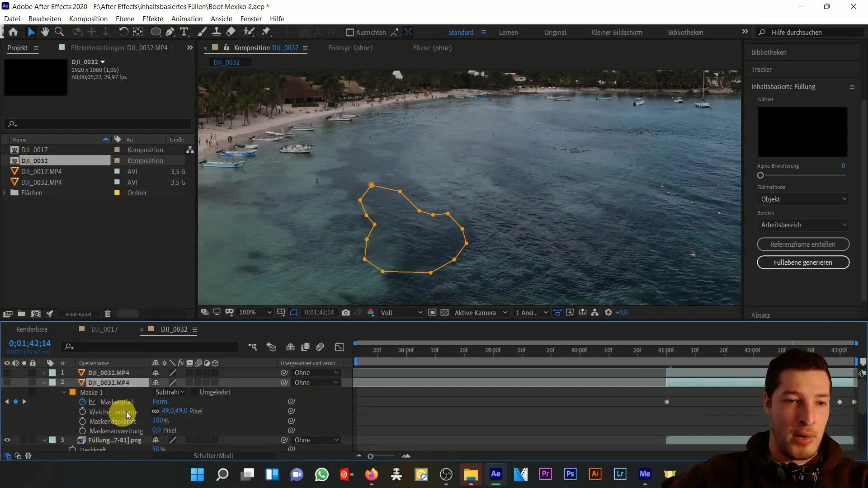
Task: Select the Selection arrow tool
Action: tap(31, 32)
